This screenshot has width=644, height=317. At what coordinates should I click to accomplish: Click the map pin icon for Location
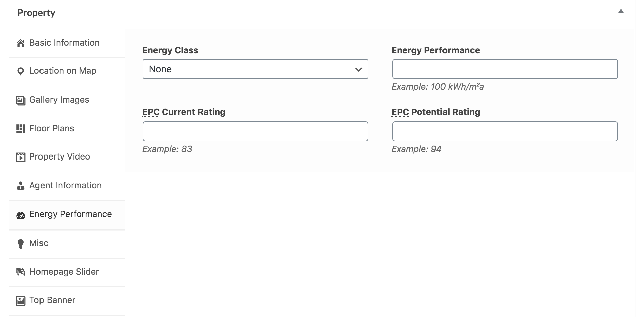(x=21, y=71)
